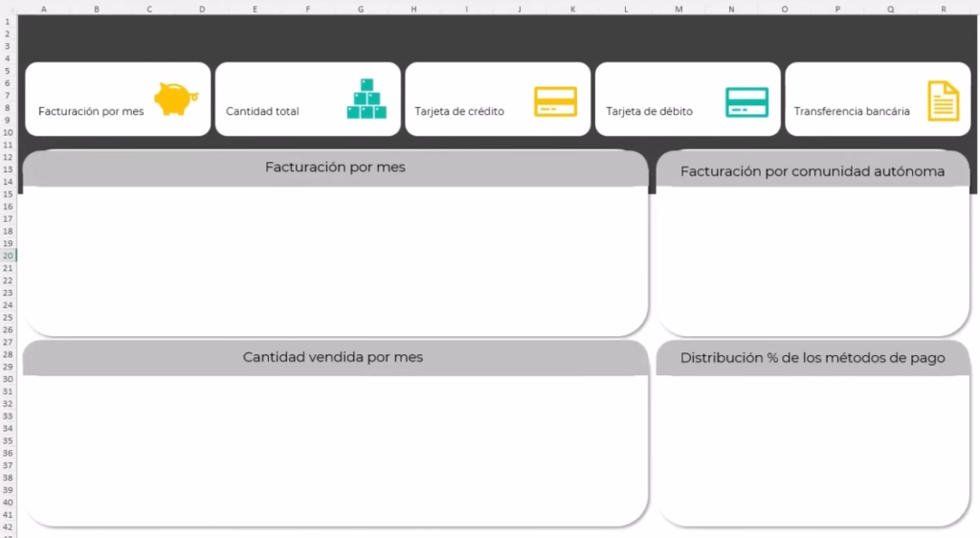This screenshot has height=538, width=980.
Task: Select the 'Cantidad total' card label
Action: tap(262, 111)
